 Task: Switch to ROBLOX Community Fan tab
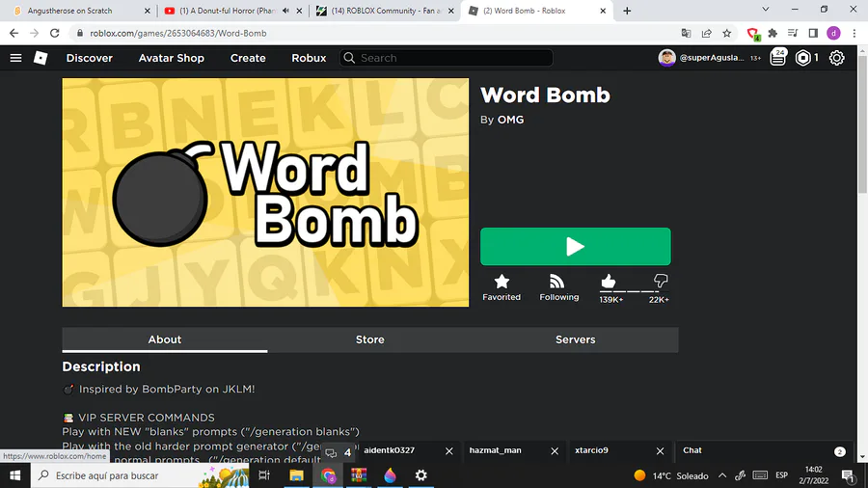pyautogui.click(x=380, y=11)
